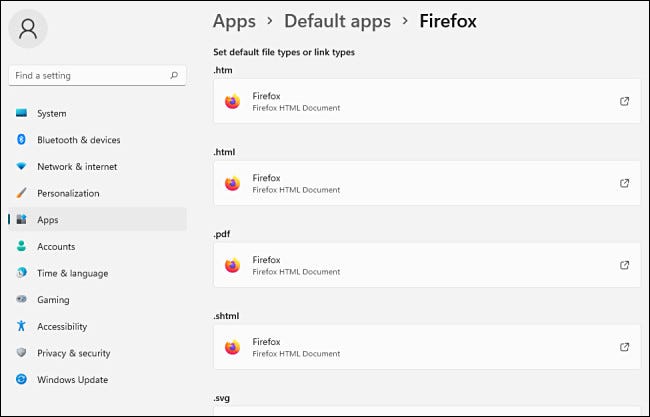
Task: Click the Apps breadcrumb link
Action: pos(234,21)
